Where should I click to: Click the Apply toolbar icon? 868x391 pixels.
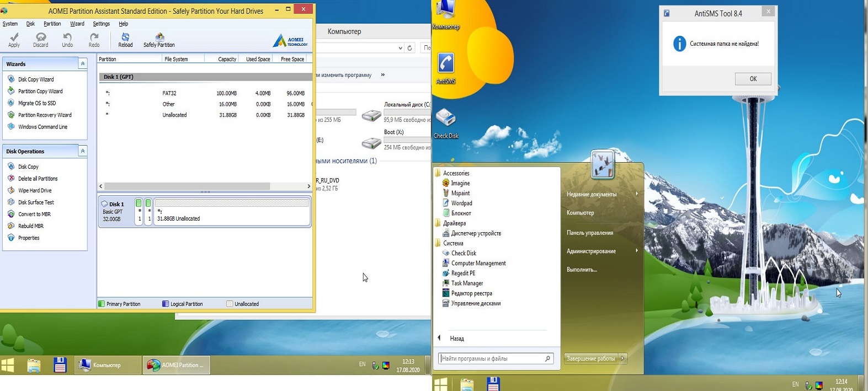(x=14, y=40)
